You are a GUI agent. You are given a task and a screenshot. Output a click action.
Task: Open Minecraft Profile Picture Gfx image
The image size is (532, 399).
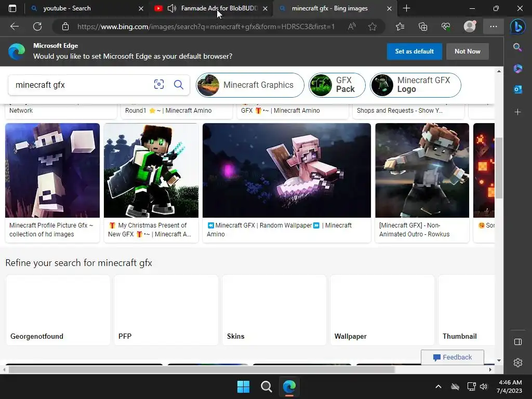(x=52, y=170)
